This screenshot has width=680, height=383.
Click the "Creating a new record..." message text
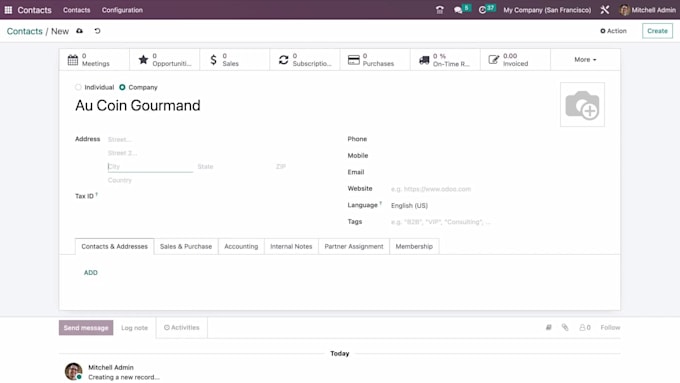[x=124, y=377]
